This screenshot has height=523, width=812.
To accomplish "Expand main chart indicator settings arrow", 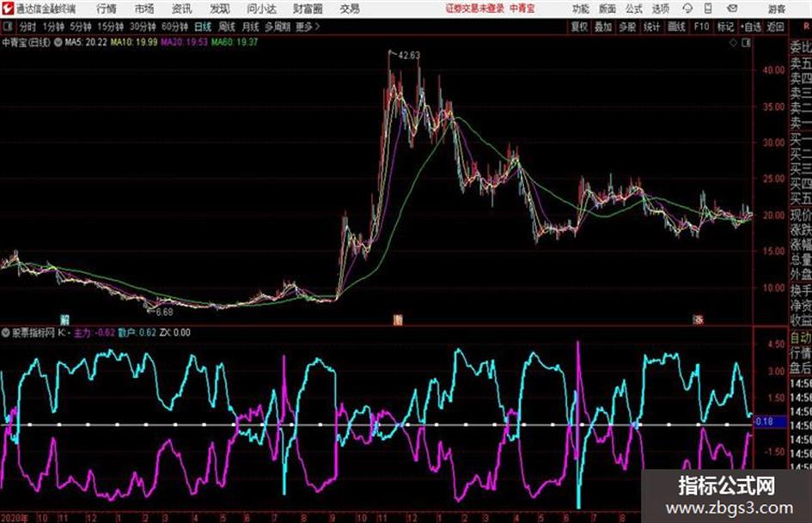I will (58, 42).
